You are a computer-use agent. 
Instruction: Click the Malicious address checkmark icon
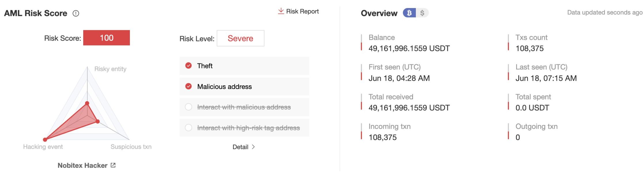tap(188, 86)
